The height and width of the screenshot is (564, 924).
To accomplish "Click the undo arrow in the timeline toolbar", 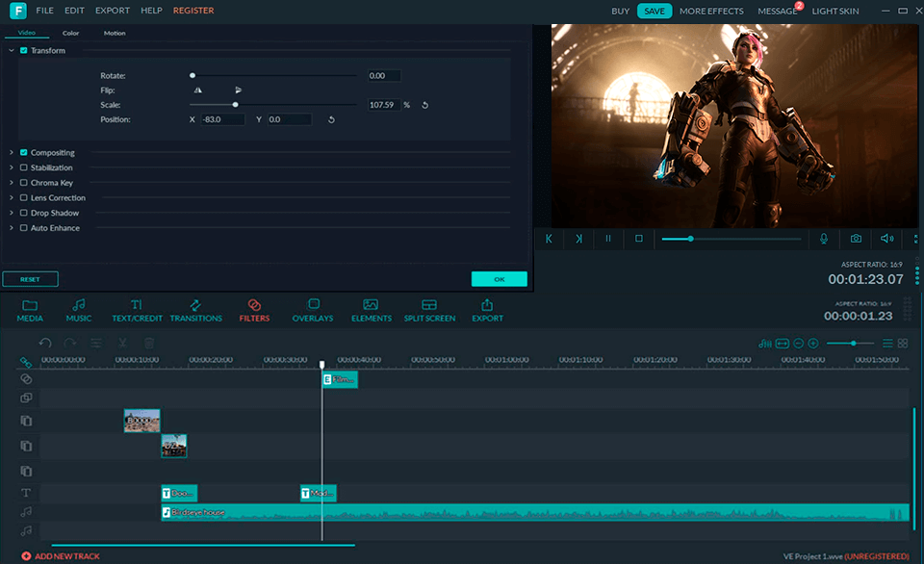I will (x=45, y=343).
